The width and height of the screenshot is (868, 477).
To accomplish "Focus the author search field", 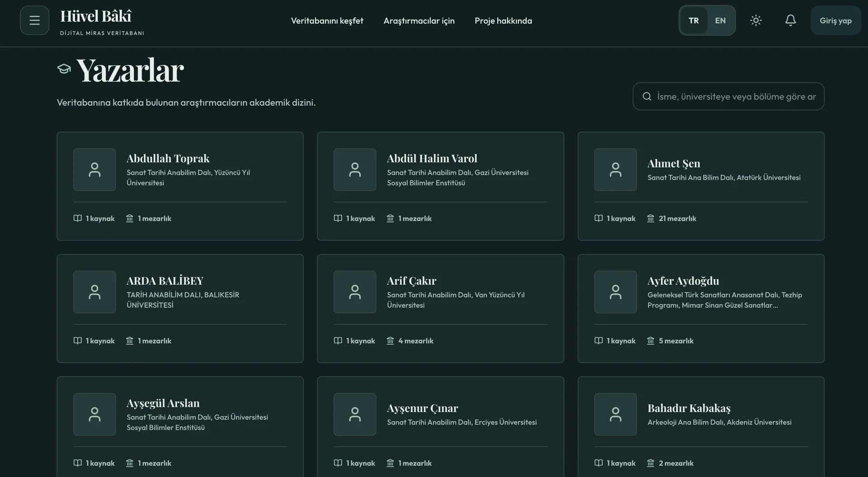I will (x=728, y=96).
